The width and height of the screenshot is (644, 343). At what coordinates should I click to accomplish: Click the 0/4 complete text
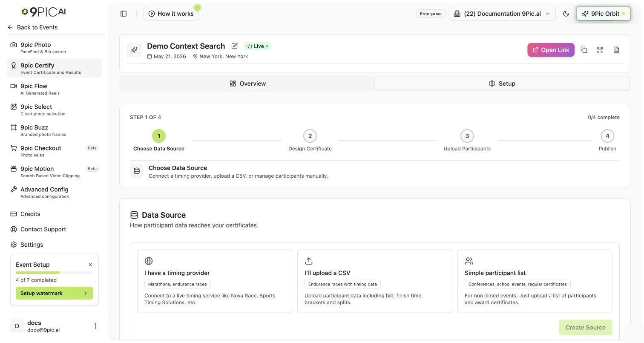[604, 117]
